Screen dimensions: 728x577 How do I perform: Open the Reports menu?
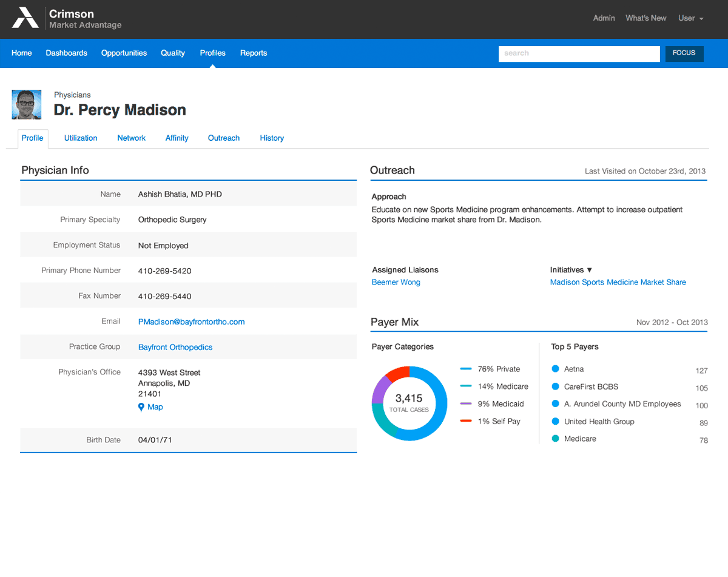coord(254,53)
